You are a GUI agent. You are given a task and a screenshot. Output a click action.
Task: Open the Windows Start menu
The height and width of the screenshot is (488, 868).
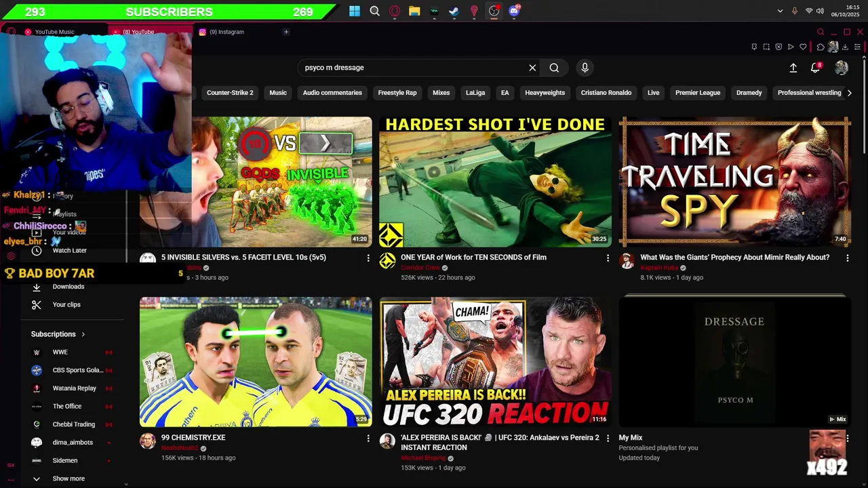[x=355, y=11]
